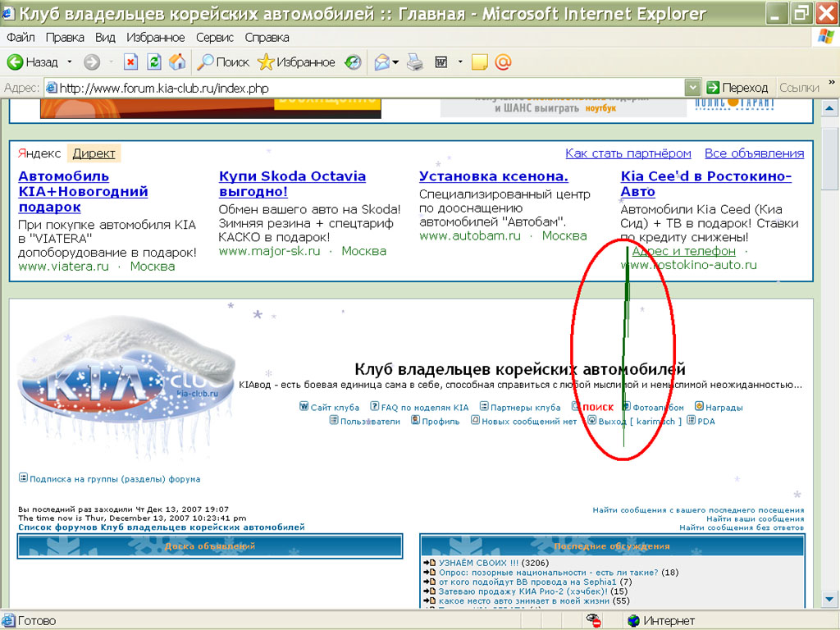The image size is (840, 630).
Task: Expand the Назад history dropdown arrow
Action: 70,62
